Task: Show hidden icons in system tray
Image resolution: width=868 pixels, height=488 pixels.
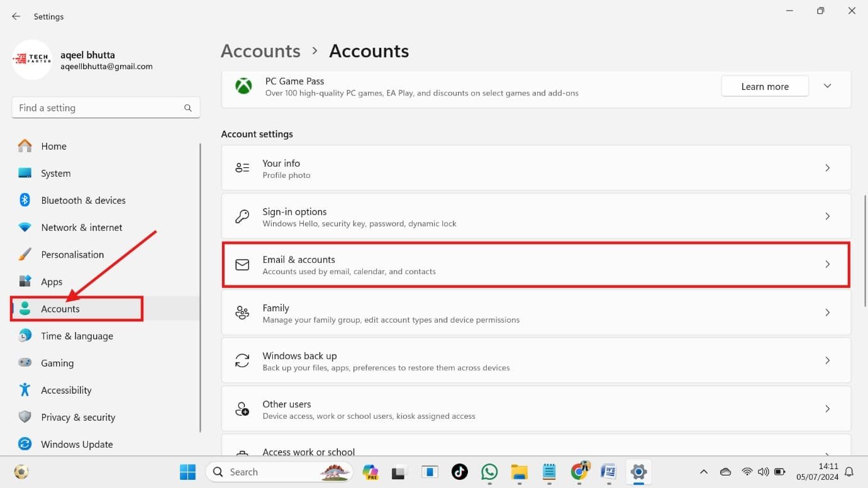Action: (704, 472)
